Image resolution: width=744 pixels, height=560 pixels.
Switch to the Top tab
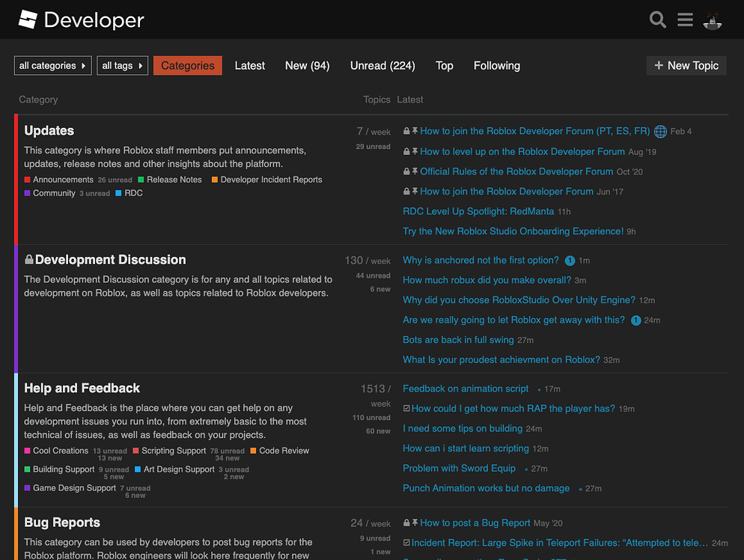click(x=444, y=65)
